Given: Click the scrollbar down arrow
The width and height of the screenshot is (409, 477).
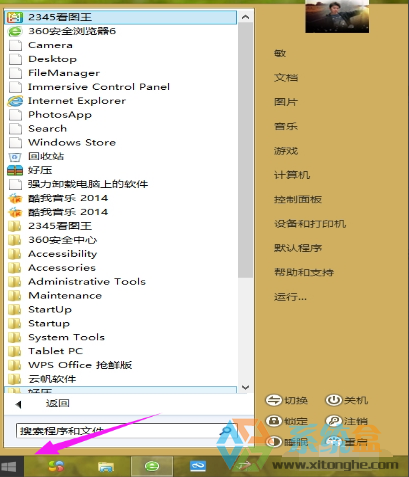Looking at the screenshot, I should pyautogui.click(x=246, y=387).
